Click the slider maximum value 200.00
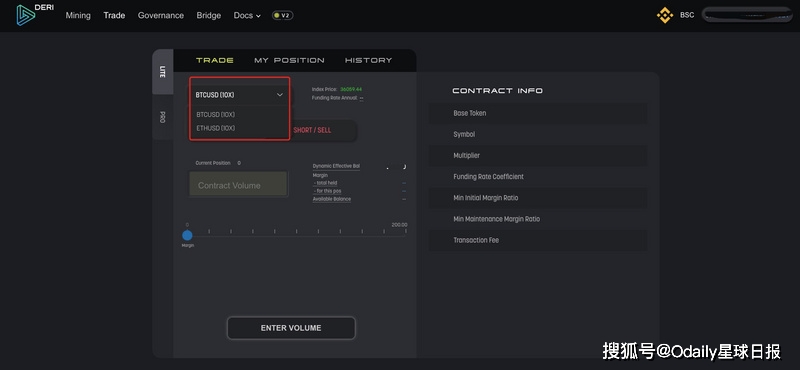 point(399,225)
